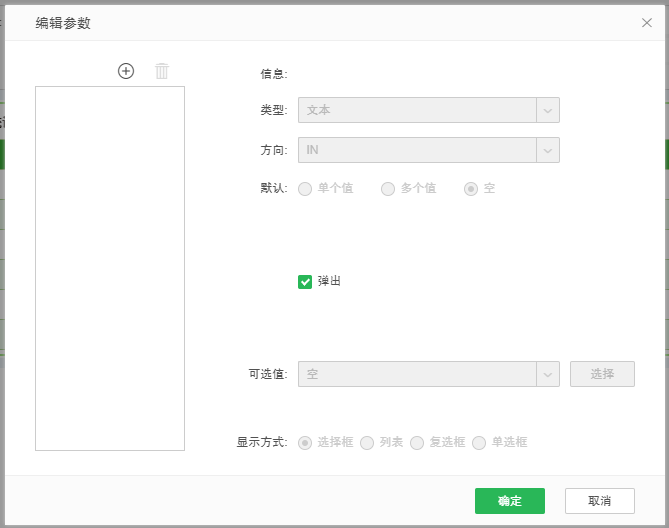Confirm with the green 确定 button
Image resolution: width=669 pixels, height=528 pixels.
509,501
